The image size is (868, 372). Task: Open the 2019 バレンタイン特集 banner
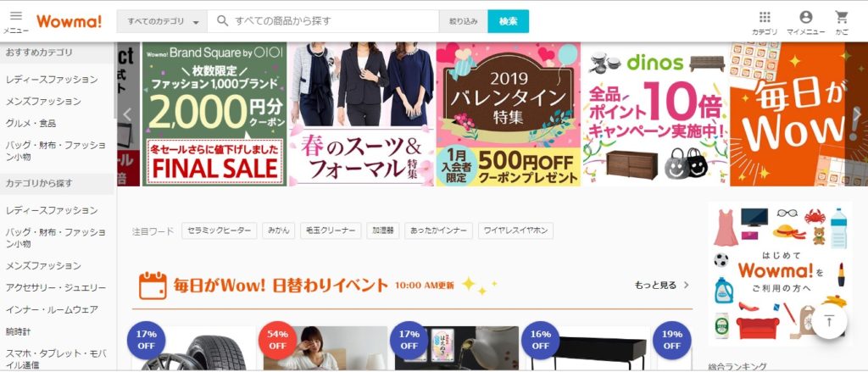click(x=509, y=114)
